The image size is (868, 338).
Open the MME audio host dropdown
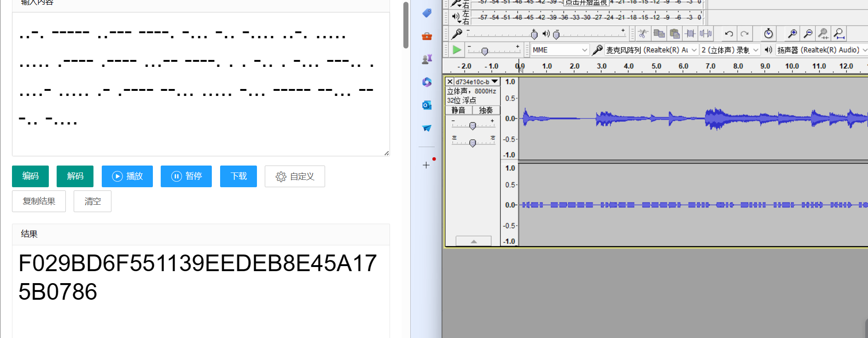pos(560,50)
